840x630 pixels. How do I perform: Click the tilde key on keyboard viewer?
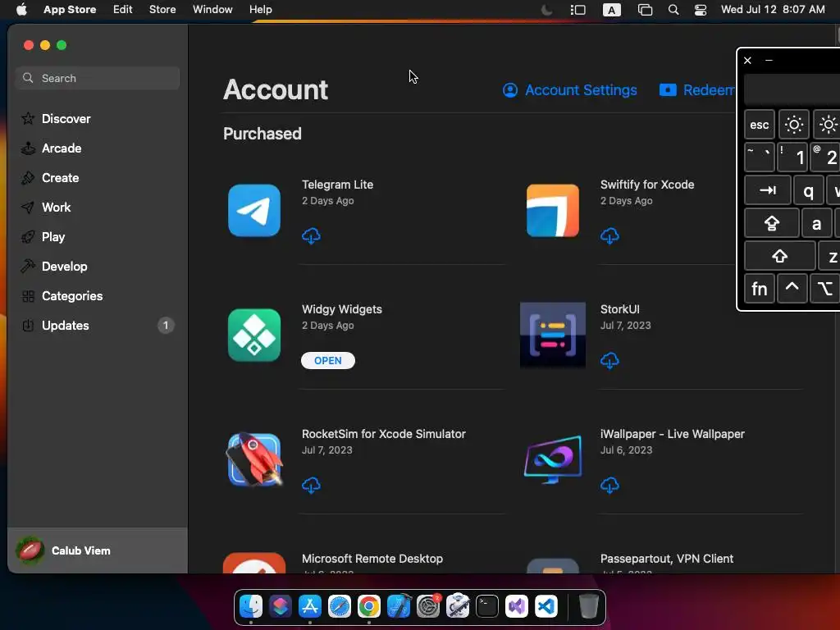point(759,157)
